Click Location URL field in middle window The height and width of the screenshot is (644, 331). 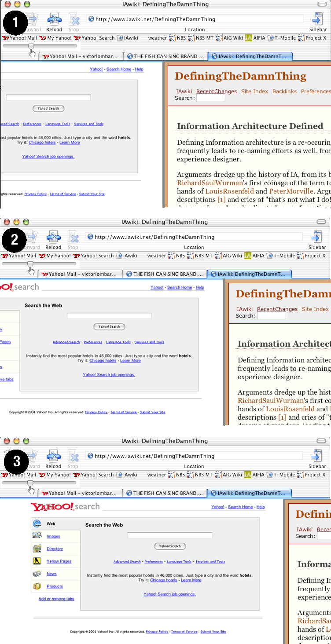point(194,237)
